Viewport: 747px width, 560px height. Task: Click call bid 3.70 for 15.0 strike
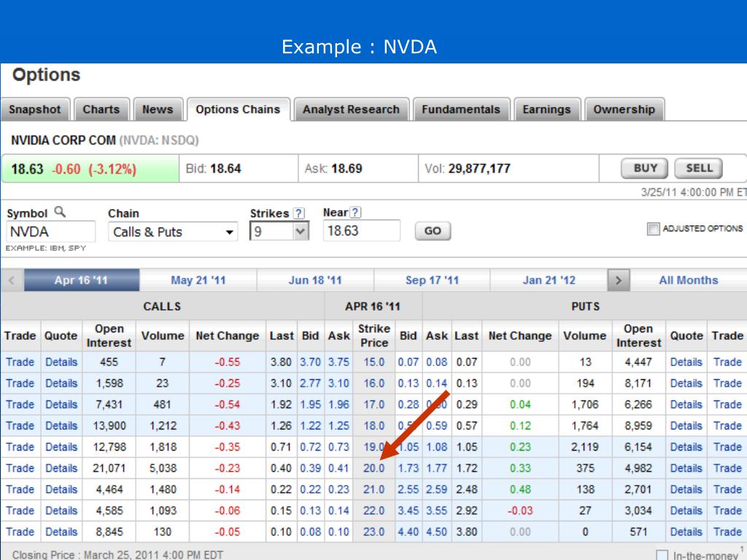coord(311,362)
